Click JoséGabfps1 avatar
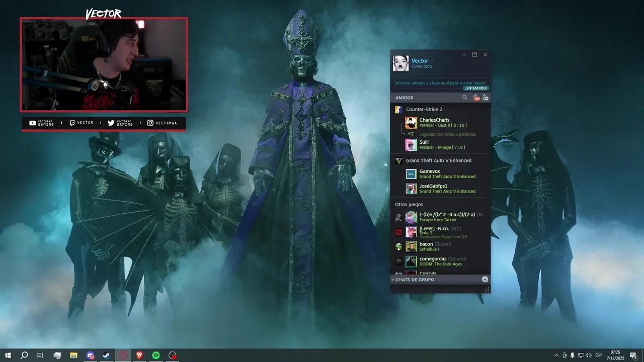The height and width of the screenshot is (362, 644). coord(411,189)
